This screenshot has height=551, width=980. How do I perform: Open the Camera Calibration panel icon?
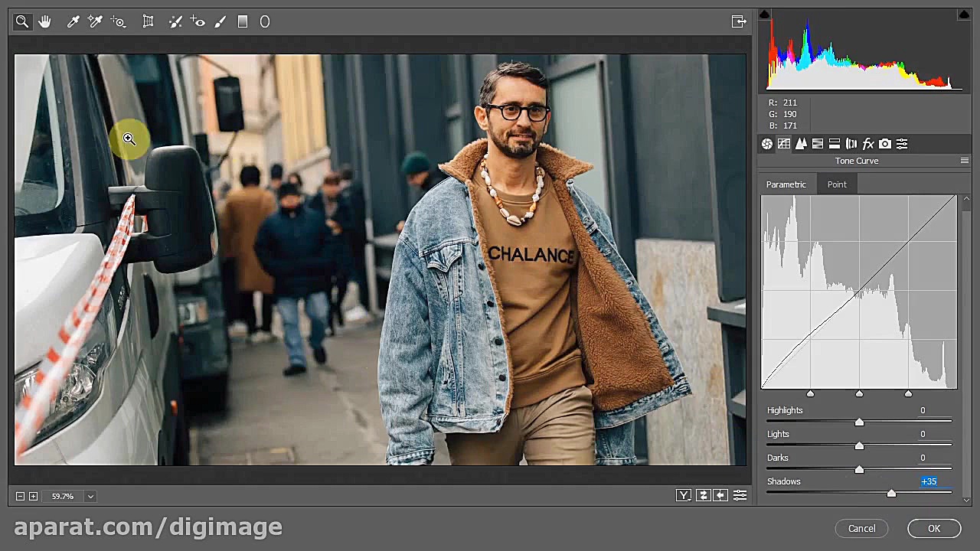885,144
